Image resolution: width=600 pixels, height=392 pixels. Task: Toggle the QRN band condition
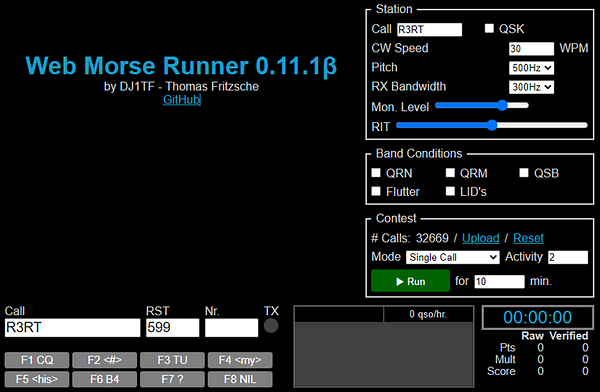(x=376, y=173)
